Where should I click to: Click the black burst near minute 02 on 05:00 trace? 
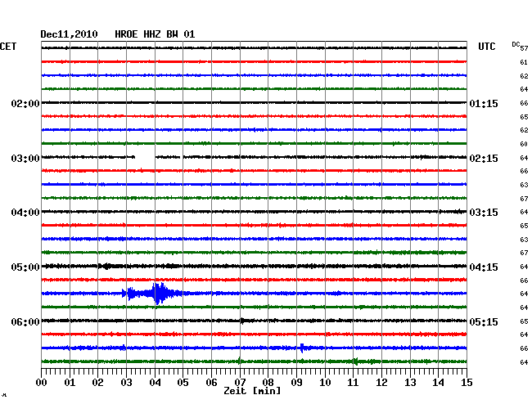(x=106, y=266)
